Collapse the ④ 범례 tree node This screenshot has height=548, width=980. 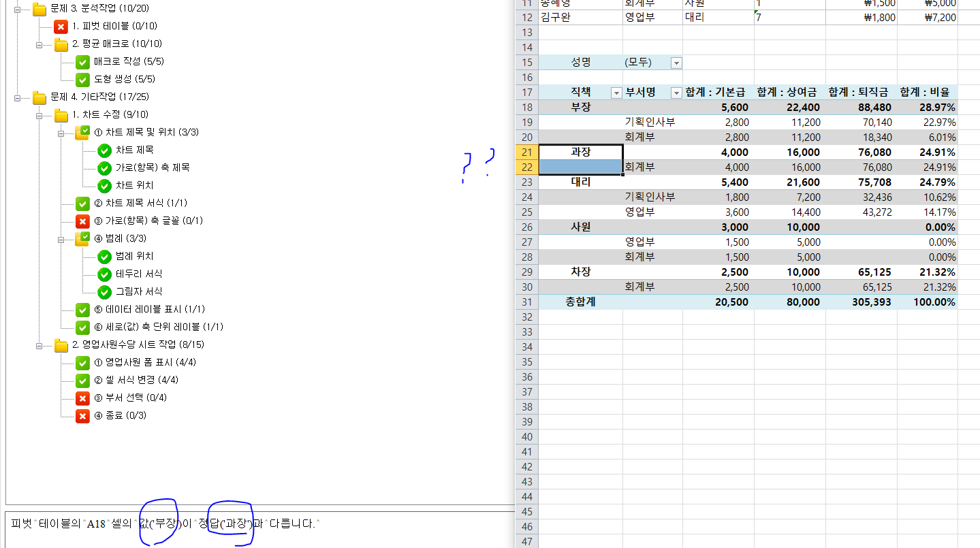click(x=61, y=239)
